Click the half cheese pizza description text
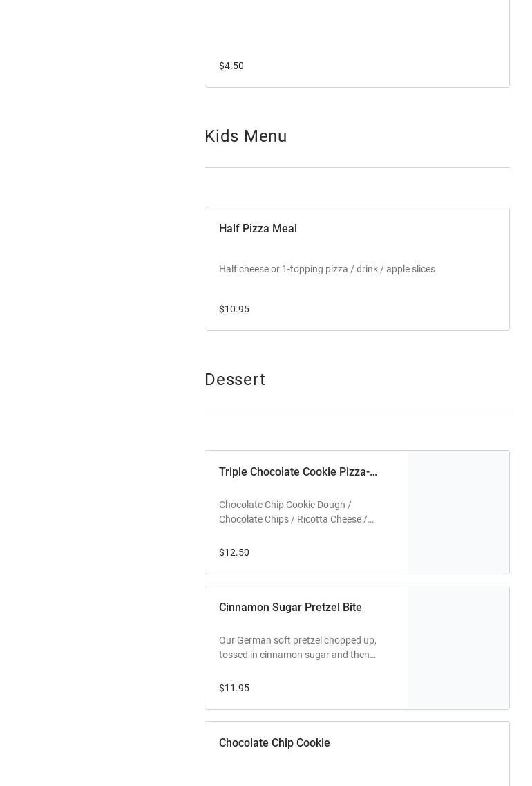This screenshot has width=532, height=786. [327, 269]
